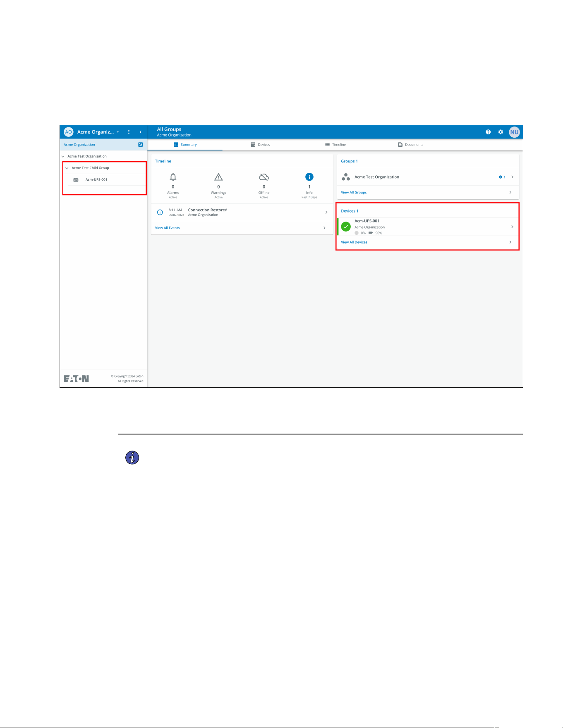Click the All Groups page title
Image resolution: width=563 pixels, height=728 pixels.
click(169, 129)
